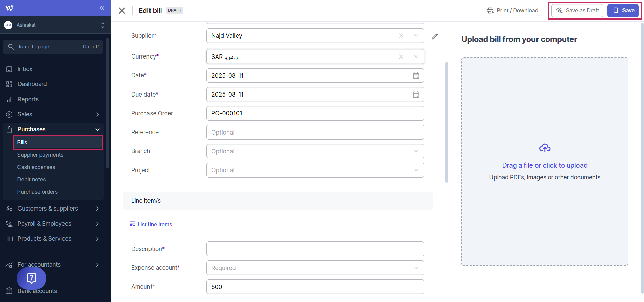Open the Date calendar picker icon

tap(416, 76)
